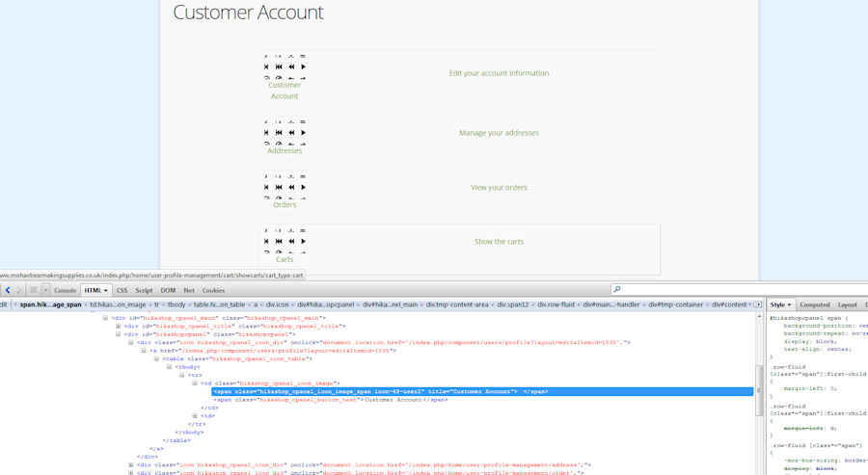
Task: Go back in Firebug history
Action: pos(8,290)
